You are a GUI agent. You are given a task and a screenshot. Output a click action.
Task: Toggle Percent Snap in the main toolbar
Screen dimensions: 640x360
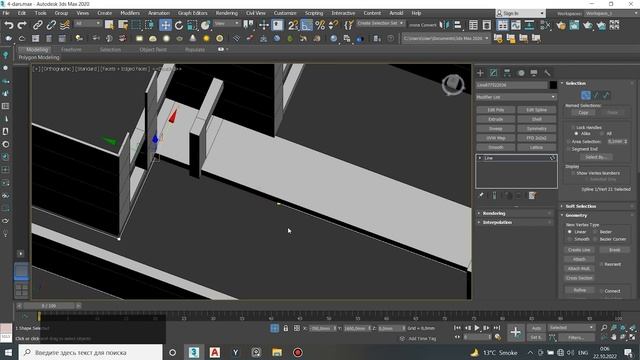pyautogui.click(x=320, y=25)
